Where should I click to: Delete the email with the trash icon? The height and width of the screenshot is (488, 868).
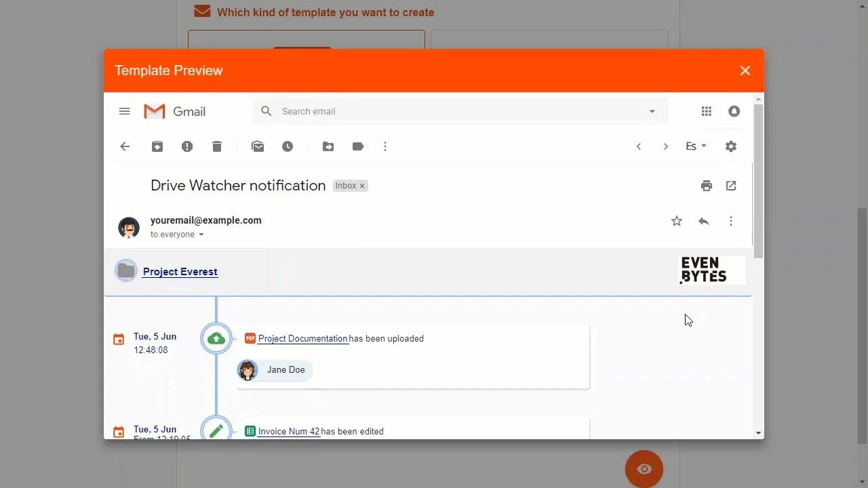coord(217,146)
